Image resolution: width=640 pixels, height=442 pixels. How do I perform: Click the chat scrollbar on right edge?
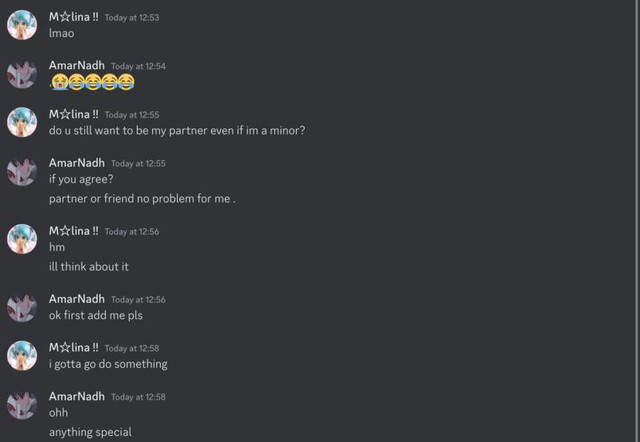pos(637,221)
